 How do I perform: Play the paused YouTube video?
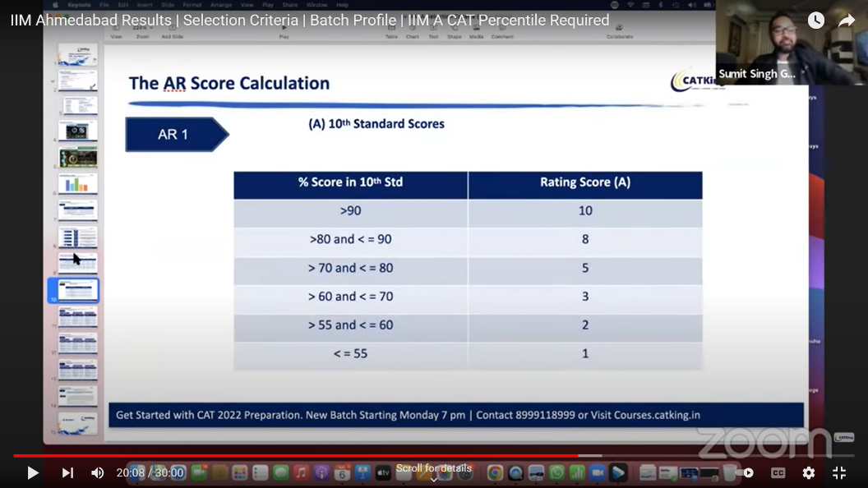click(33, 472)
